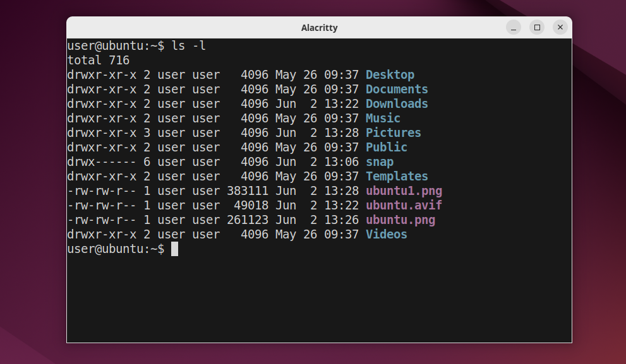Click the "total 716" output line

[x=98, y=61]
